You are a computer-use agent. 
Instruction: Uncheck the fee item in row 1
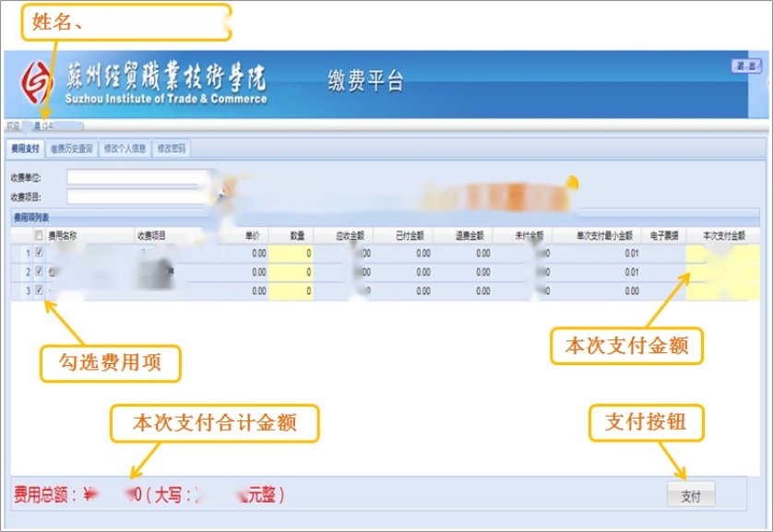click(x=39, y=253)
